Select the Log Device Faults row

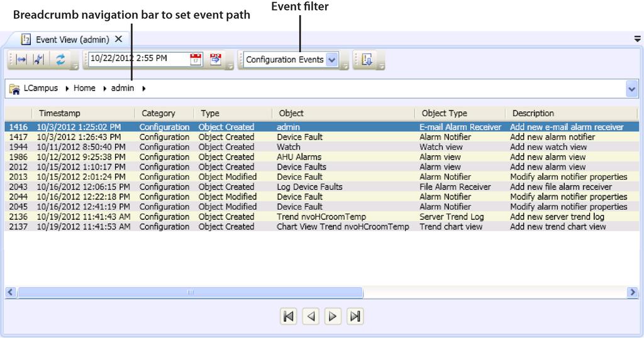tap(321, 187)
